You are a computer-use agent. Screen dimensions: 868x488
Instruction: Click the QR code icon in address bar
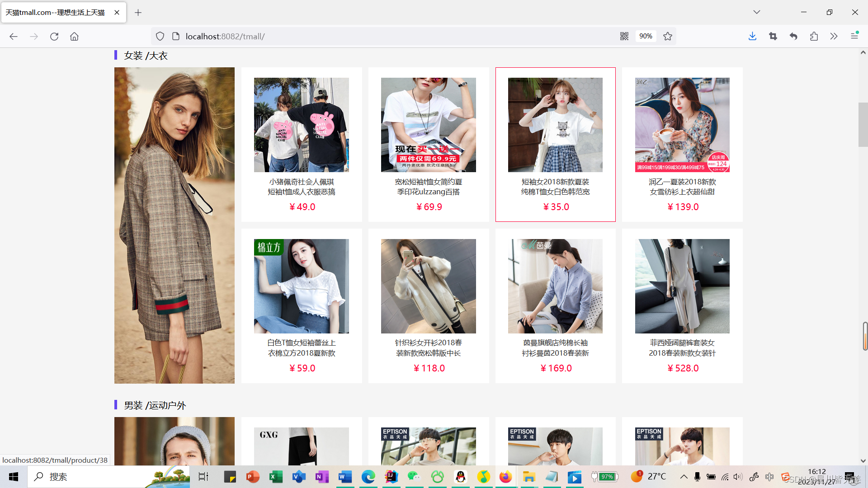624,36
